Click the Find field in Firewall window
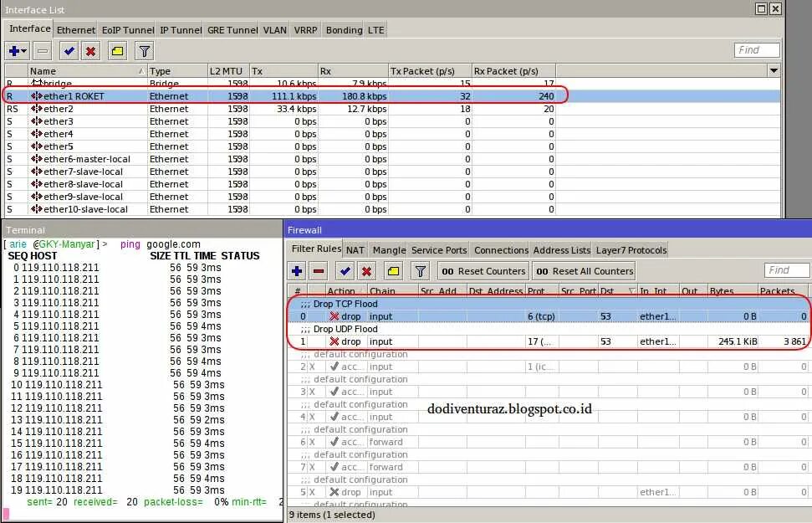 tap(787, 270)
